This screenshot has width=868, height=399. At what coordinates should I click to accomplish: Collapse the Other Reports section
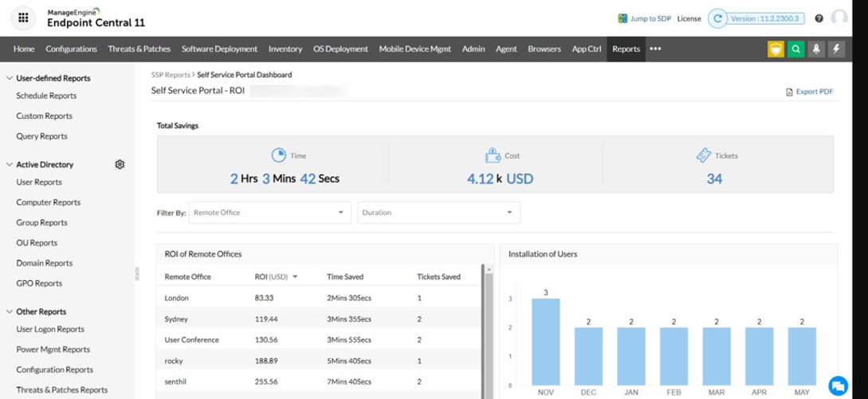click(x=10, y=312)
